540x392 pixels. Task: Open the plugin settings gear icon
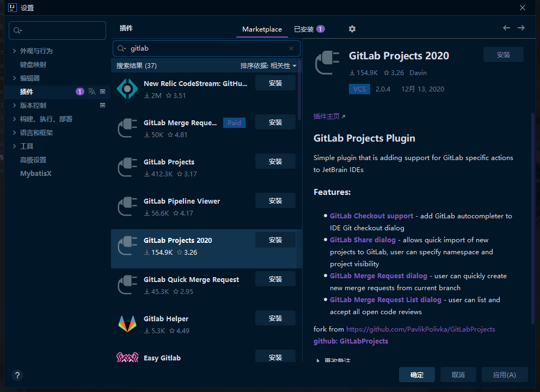click(352, 29)
